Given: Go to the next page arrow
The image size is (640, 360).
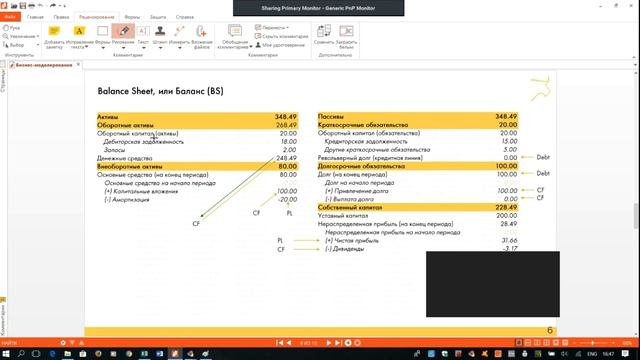Looking at the screenshot, I should (x=329, y=343).
